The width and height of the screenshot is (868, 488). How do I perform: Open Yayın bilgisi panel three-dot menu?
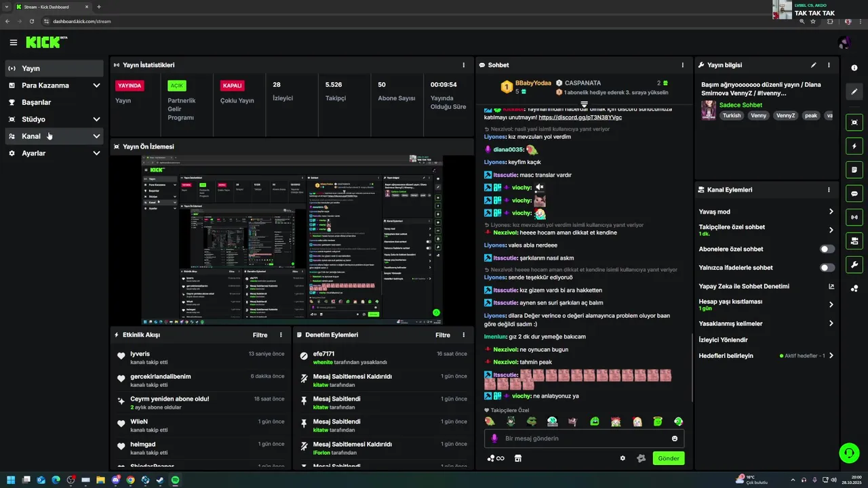click(x=829, y=65)
